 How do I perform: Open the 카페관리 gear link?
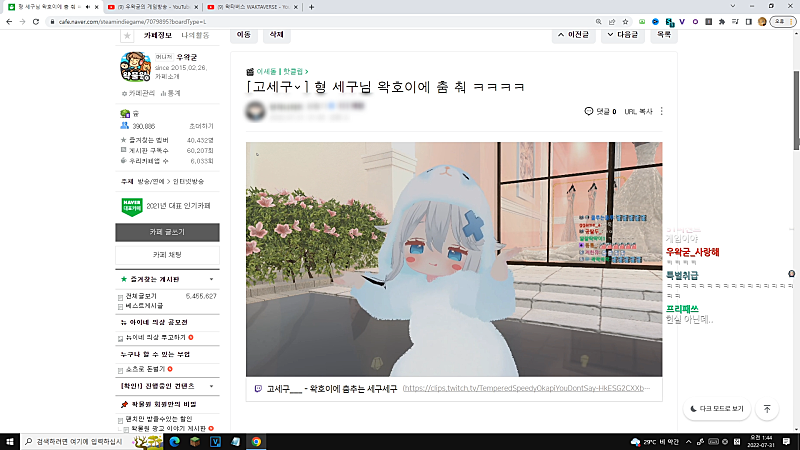click(138, 93)
